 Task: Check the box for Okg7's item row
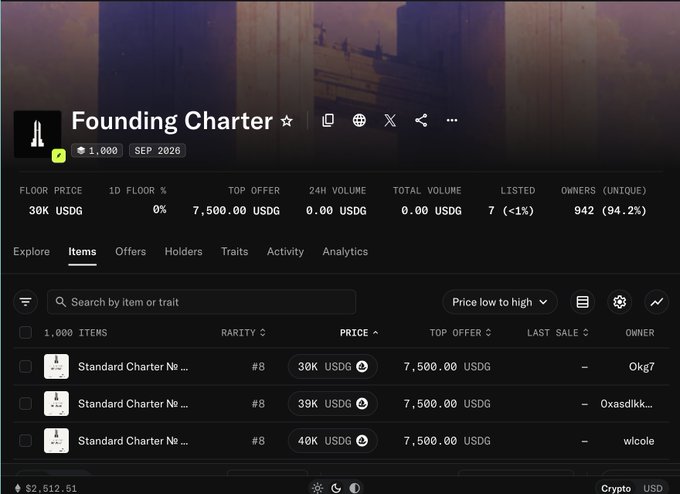click(26, 366)
